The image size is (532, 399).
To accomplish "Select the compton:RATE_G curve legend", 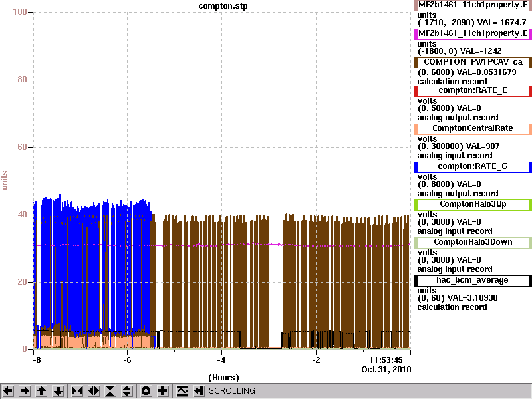I will point(473,167).
